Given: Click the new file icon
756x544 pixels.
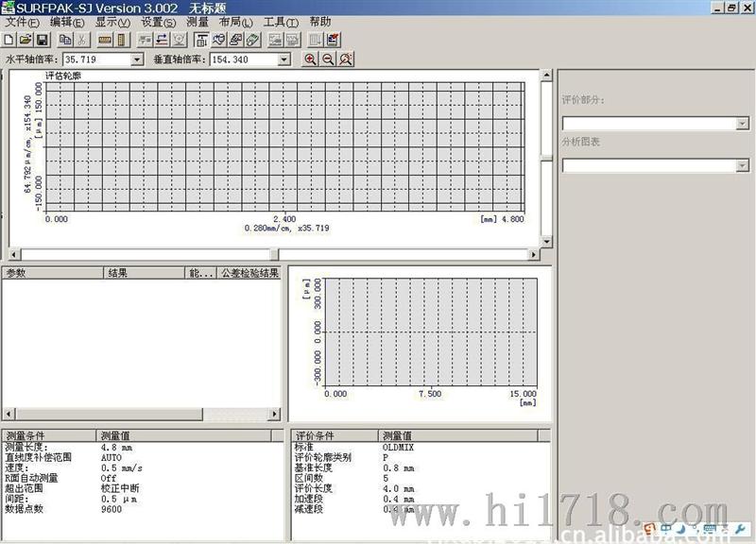Looking at the screenshot, I should [9, 40].
